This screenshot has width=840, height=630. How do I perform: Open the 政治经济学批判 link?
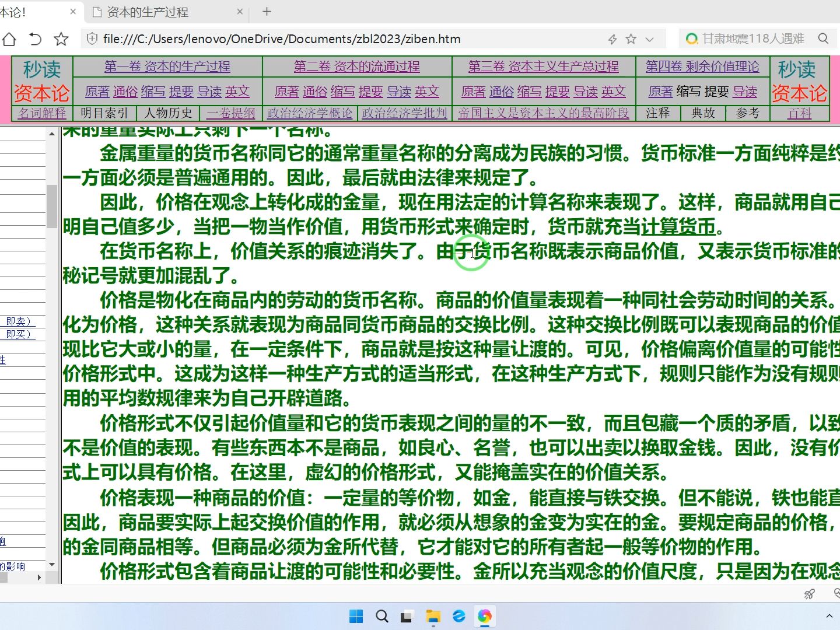coord(404,113)
